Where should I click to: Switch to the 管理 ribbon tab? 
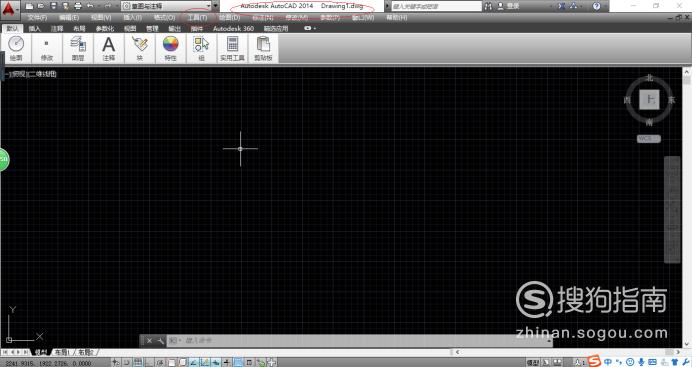tap(152, 28)
